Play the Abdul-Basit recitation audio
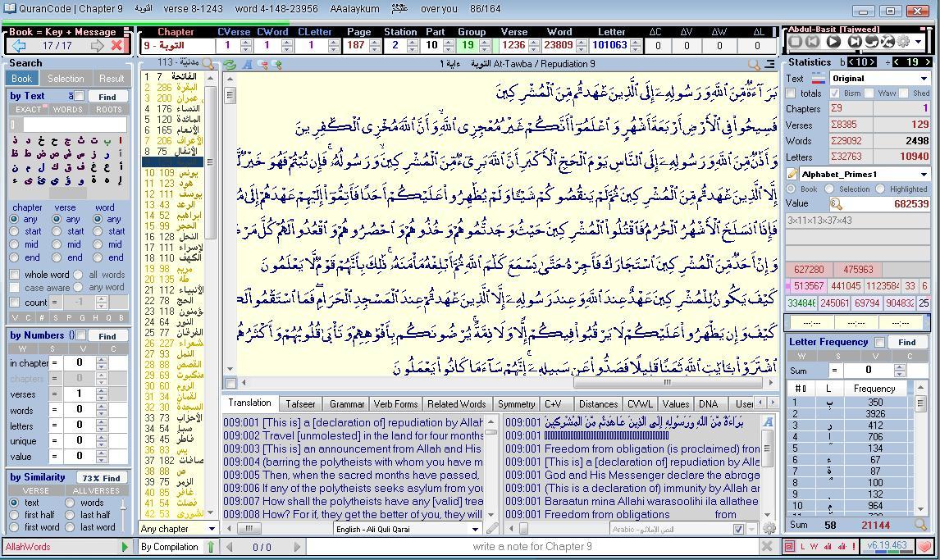940x560 pixels. pos(833,41)
